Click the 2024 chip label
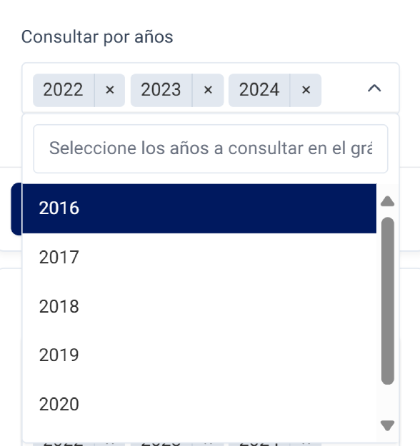The width and height of the screenshot is (420, 446). click(259, 90)
